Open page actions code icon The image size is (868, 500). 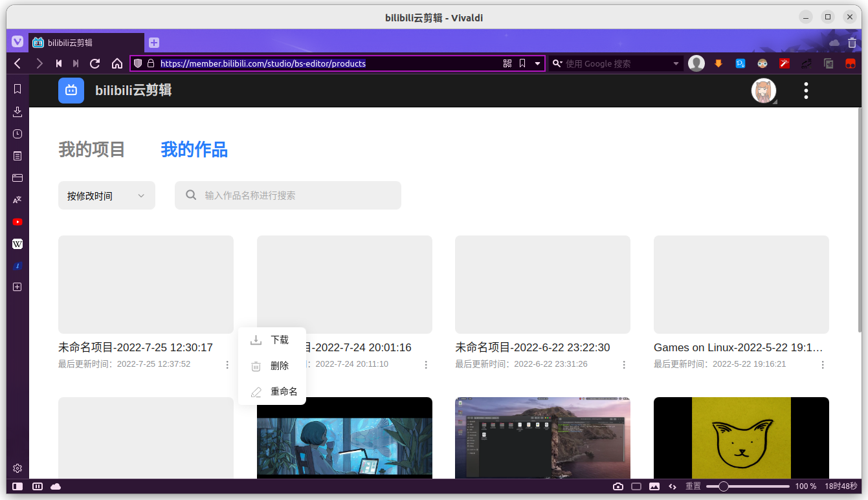[673, 486]
